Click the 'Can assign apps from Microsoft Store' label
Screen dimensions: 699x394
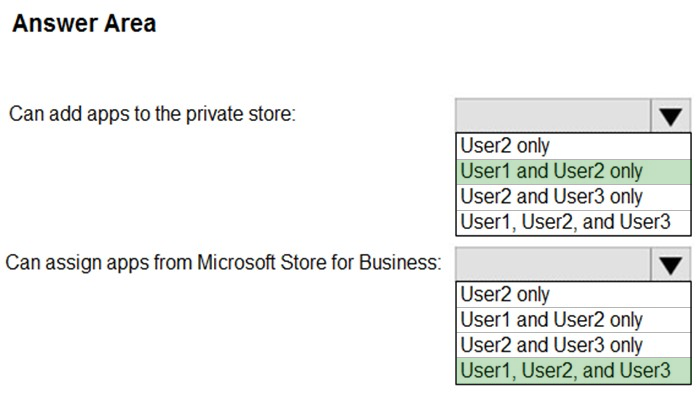[223, 263]
